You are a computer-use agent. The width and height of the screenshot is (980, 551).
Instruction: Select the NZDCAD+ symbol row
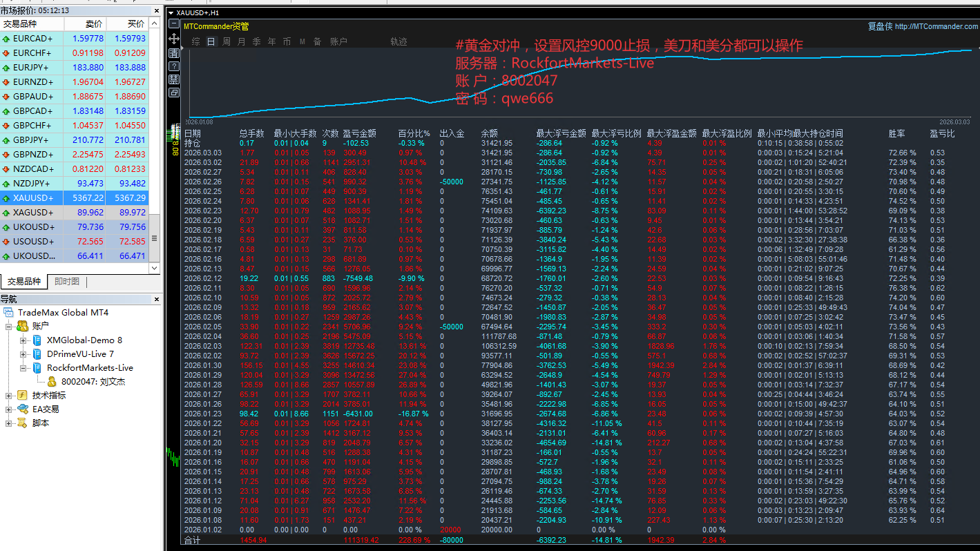click(x=75, y=169)
